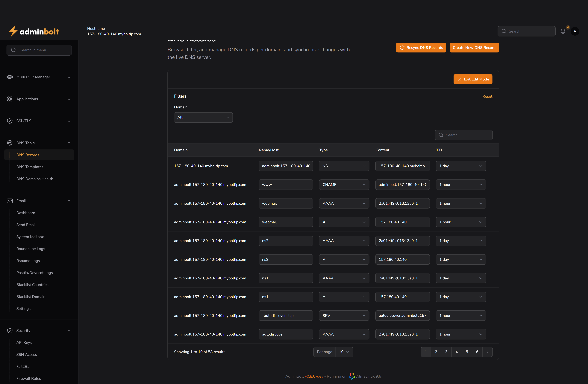Open the CNAME type dropdown for www record
Viewport: 588px width, 384px height.
(x=344, y=185)
